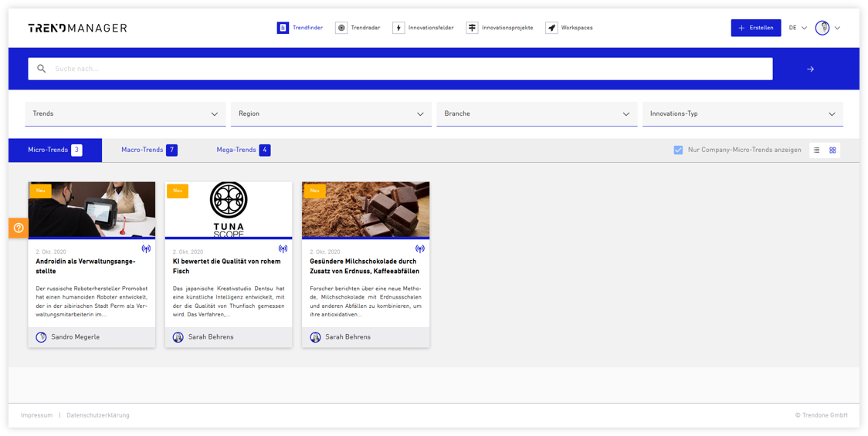Expand the Trends filter dropdown

125,114
